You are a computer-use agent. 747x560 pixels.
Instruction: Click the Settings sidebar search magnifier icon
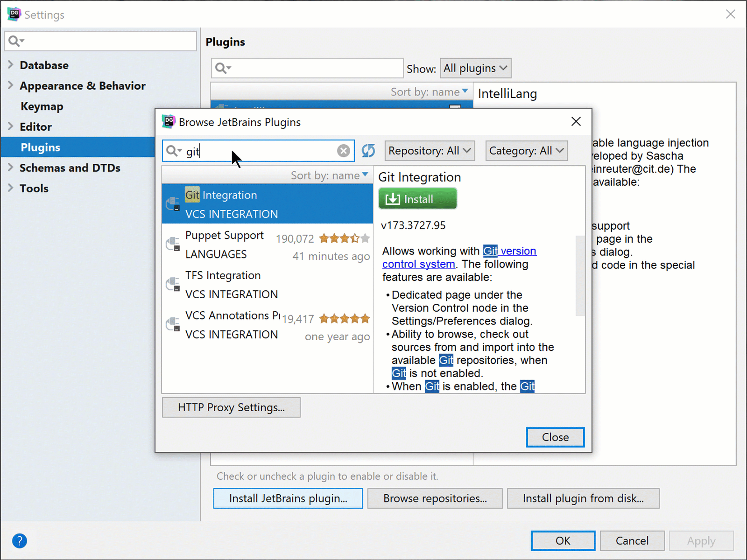[16, 41]
